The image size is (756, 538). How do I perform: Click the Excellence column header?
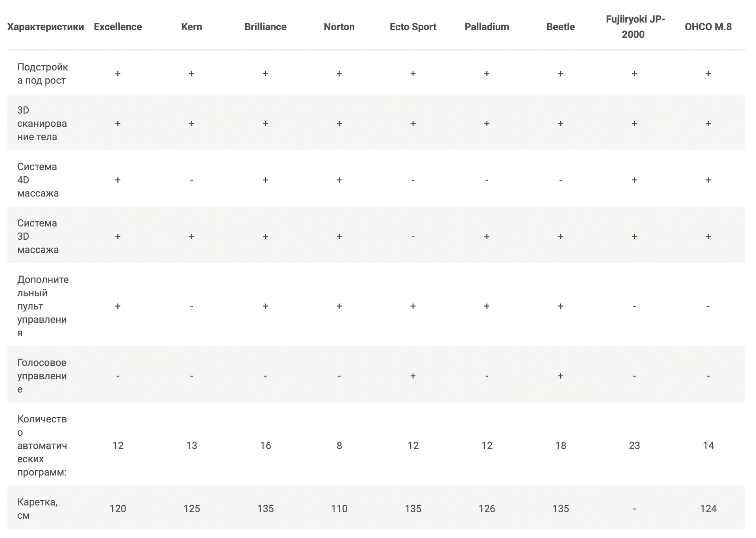[x=118, y=27]
